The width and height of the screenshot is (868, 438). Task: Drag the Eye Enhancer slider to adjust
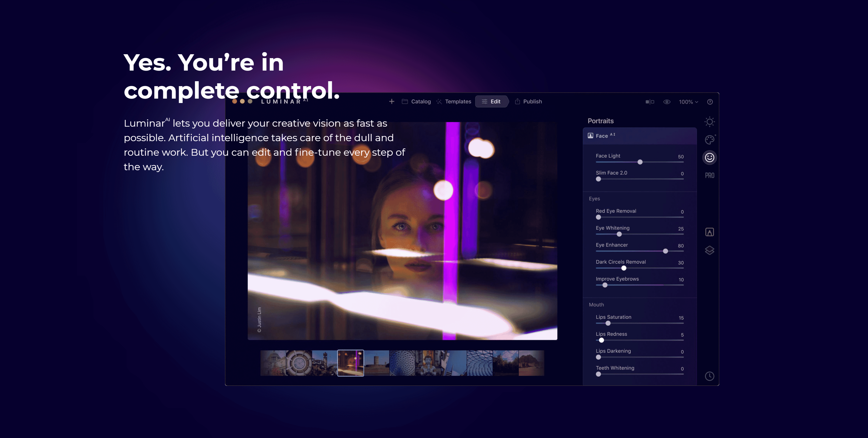[x=665, y=251]
